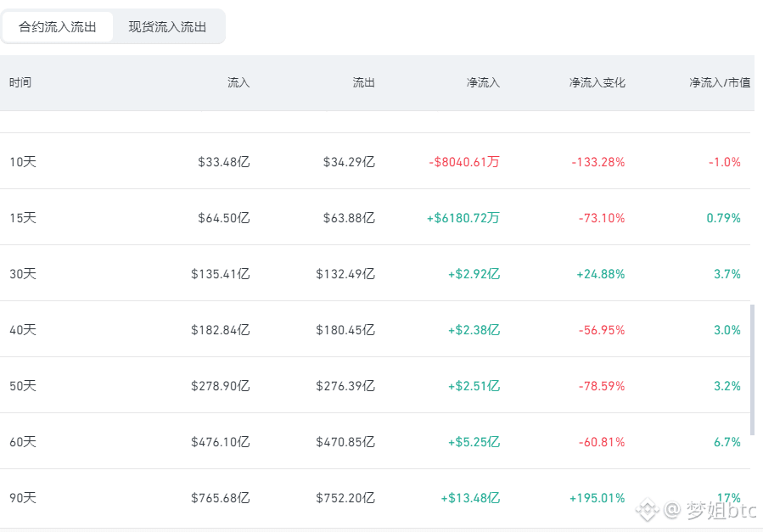Switch to the 现货流入流出 tab
This screenshot has width=763, height=532.
167,27
